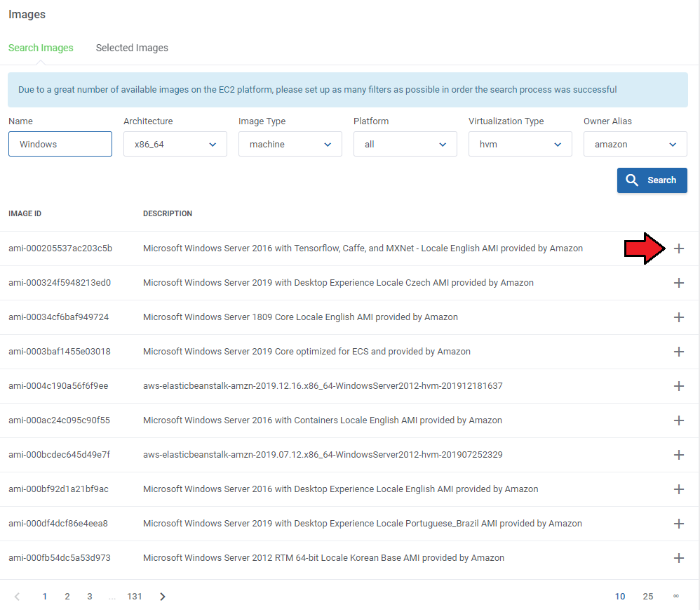Viewport: 700px width, 610px height.
Task: Click the blue Search button
Action: tap(652, 180)
